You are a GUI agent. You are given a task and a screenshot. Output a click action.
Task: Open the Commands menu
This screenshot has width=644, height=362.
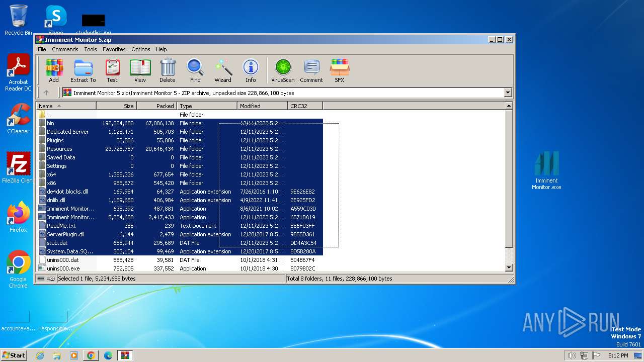[x=65, y=49]
